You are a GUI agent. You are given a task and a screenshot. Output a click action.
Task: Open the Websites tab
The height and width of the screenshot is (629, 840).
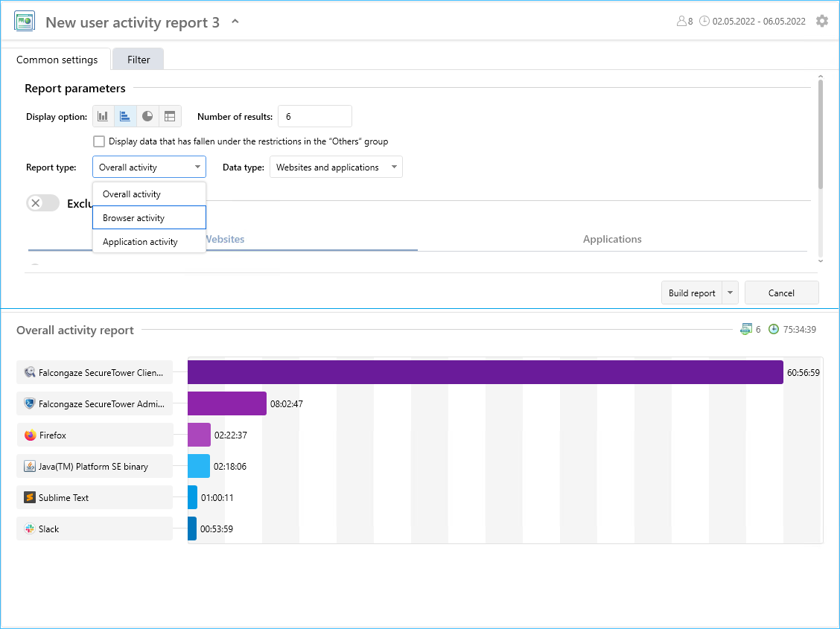(225, 239)
